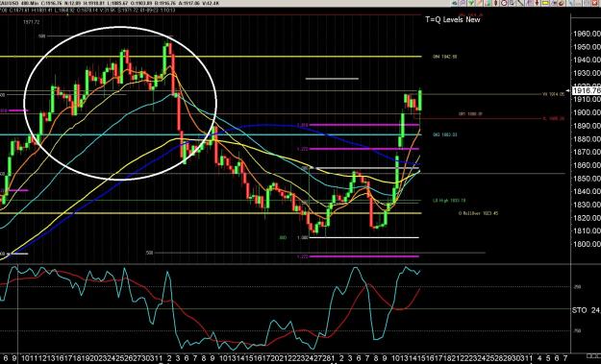601x364 pixels.
Task: Select the "O RollOver 1823.45" level label
Action: point(478,213)
